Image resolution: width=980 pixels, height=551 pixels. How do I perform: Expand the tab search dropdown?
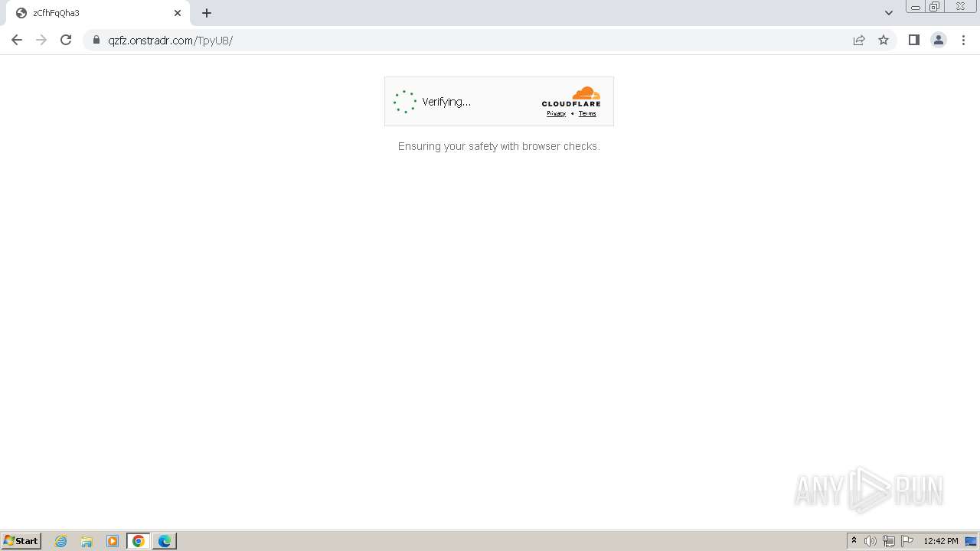point(889,13)
